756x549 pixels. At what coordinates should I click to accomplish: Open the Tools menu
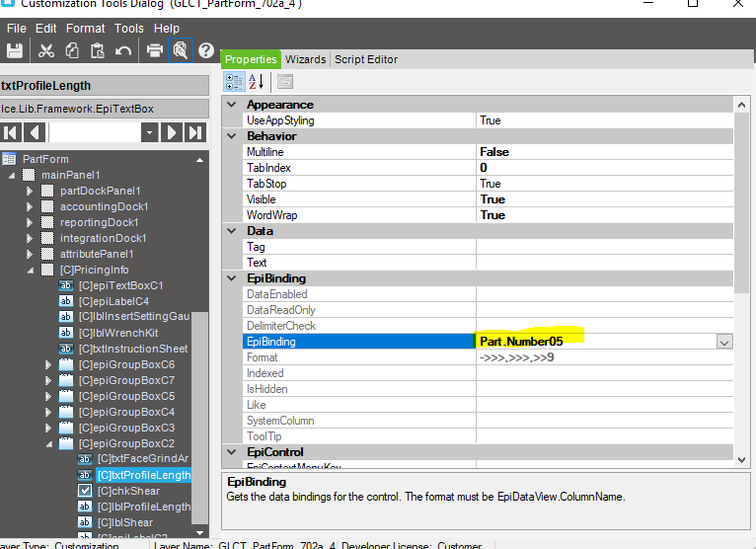tap(128, 29)
